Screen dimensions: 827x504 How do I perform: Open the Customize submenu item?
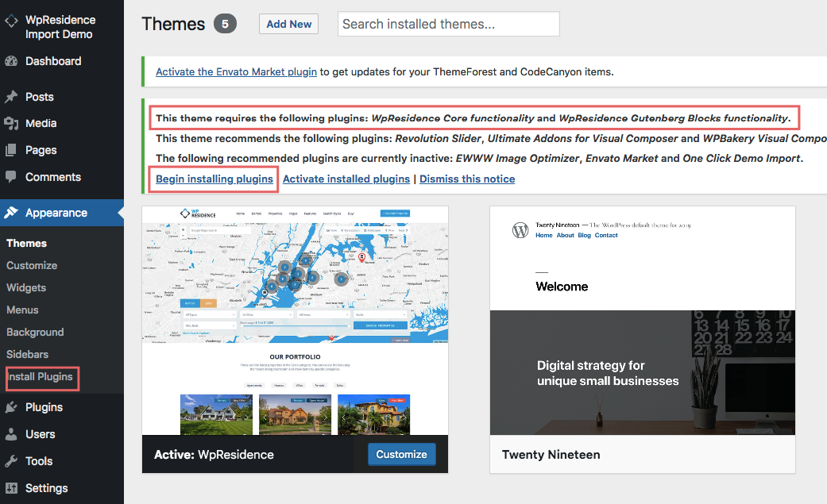32,265
